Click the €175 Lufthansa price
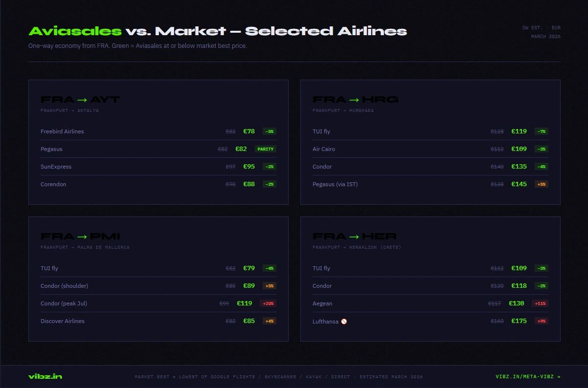The width and height of the screenshot is (588, 388). [x=519, y=321]
